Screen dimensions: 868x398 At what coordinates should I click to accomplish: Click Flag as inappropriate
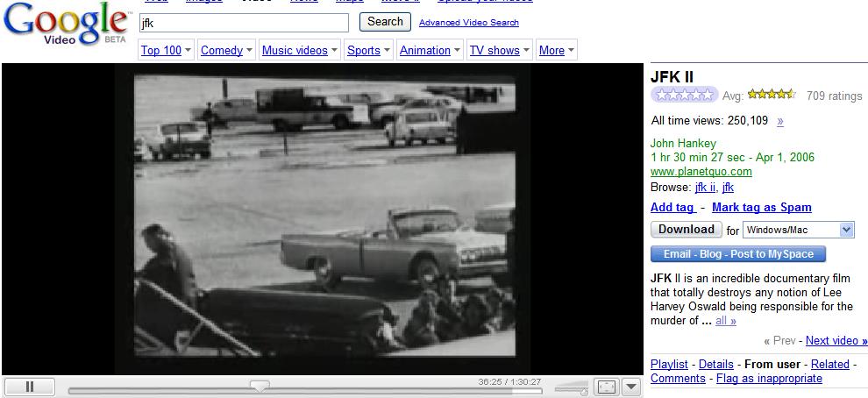pos(769,379)
